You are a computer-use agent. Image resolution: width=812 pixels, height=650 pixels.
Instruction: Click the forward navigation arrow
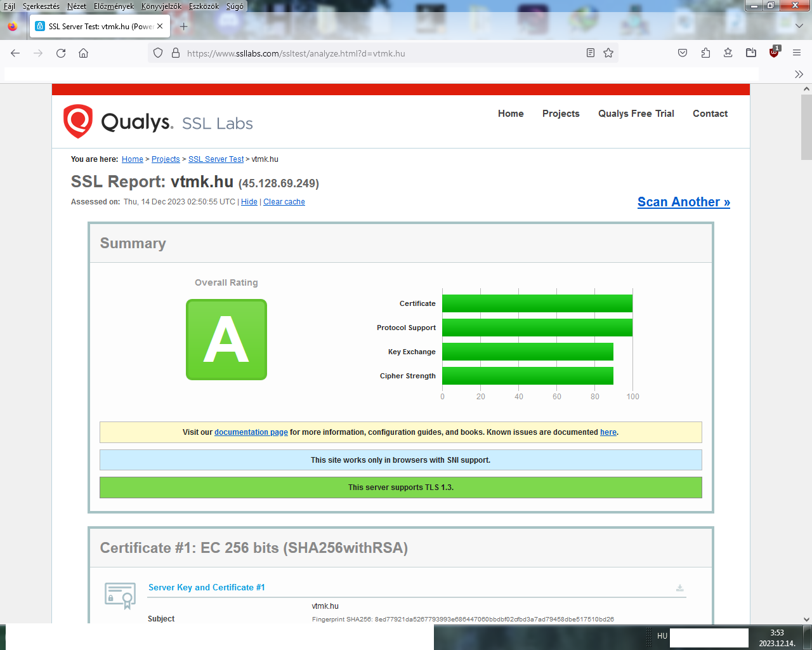click(38, 53)
